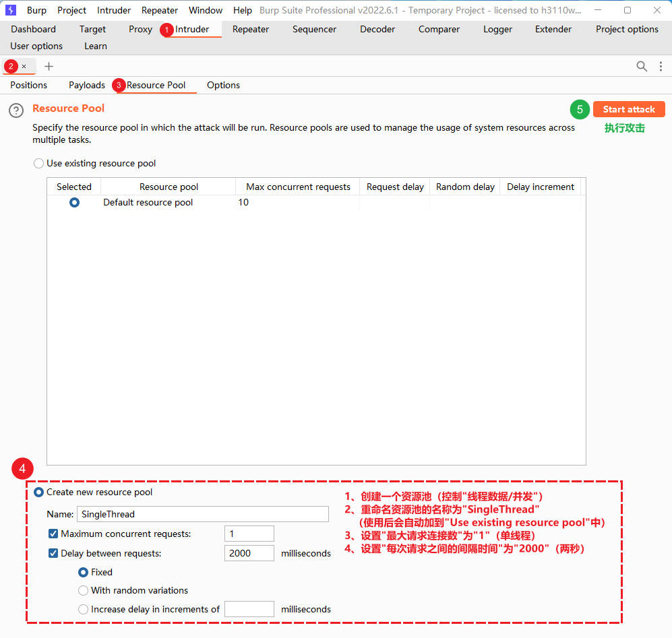Click the Random delay column header
This screenshot has height=638, width=672.
(465, 187)
